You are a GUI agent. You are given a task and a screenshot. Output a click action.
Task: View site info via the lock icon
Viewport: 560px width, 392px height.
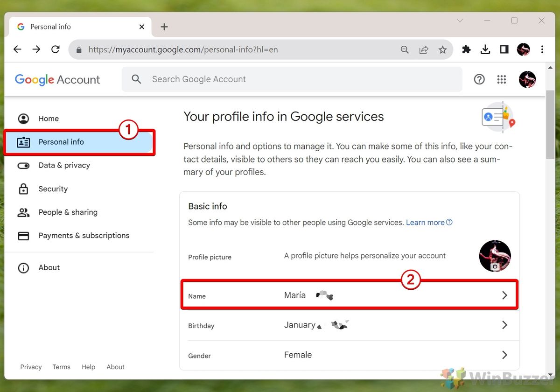tap(78, 49)
